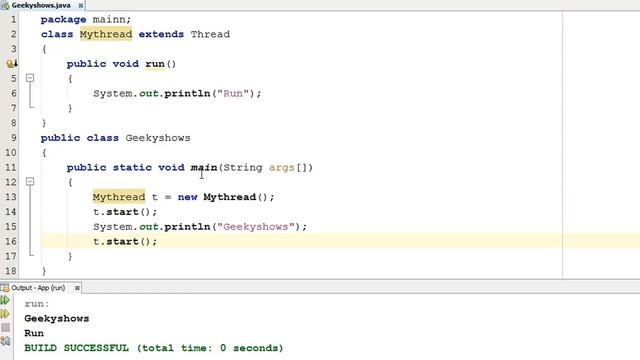The height and width of the screenshot is (360, 640).
Task: Click 'main' method name on line 11
Action: pyautogui.click(x=204, y=167)
